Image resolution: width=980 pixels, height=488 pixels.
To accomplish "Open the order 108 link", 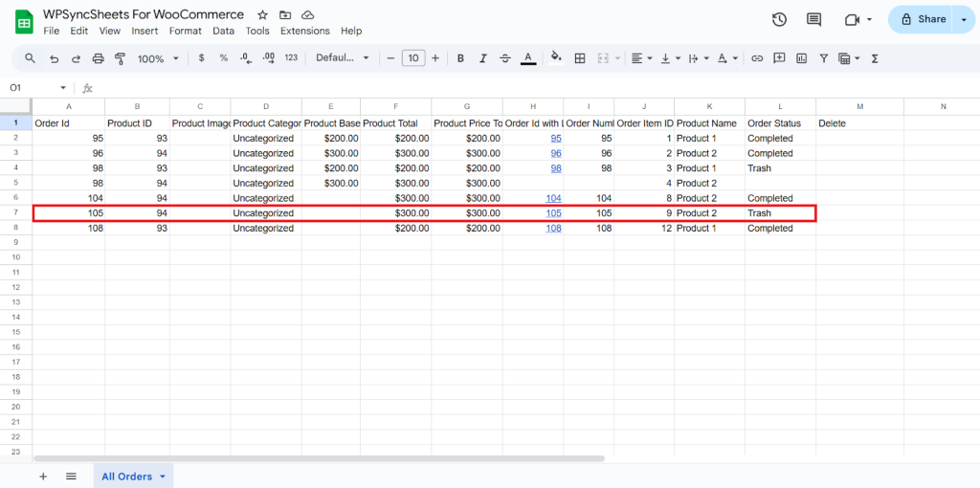I will (x=553, y=228).
